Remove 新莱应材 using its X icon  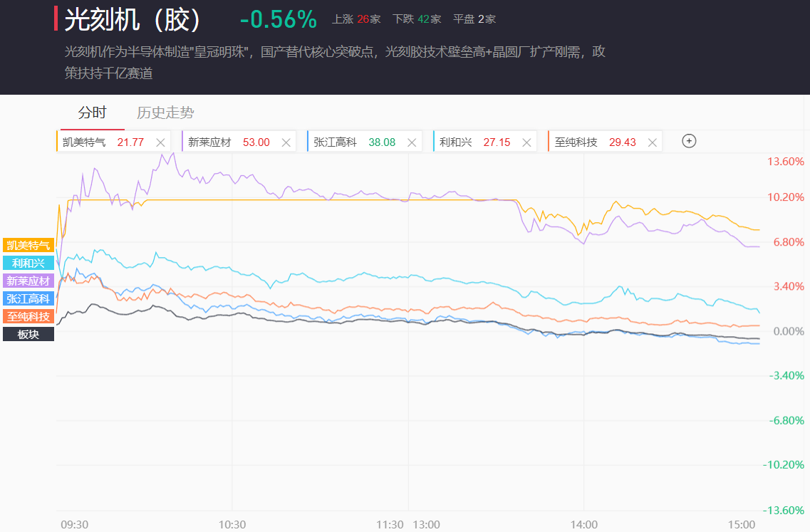pos(286,142)
